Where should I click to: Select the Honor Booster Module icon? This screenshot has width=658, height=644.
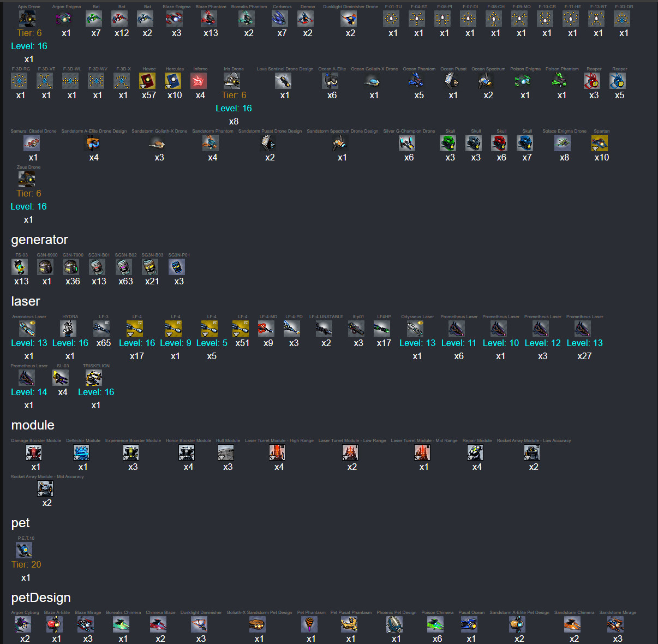pyautogui.click(x=187, y=452)
